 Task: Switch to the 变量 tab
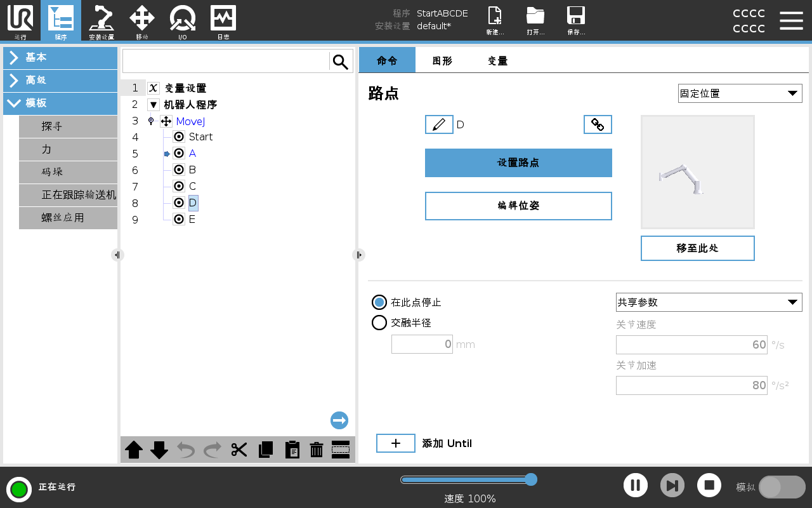click(x=497, y=61)
